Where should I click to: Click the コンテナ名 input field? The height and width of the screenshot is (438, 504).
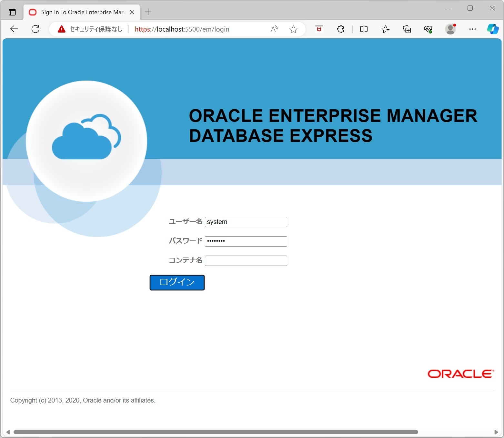click(246, 260)
